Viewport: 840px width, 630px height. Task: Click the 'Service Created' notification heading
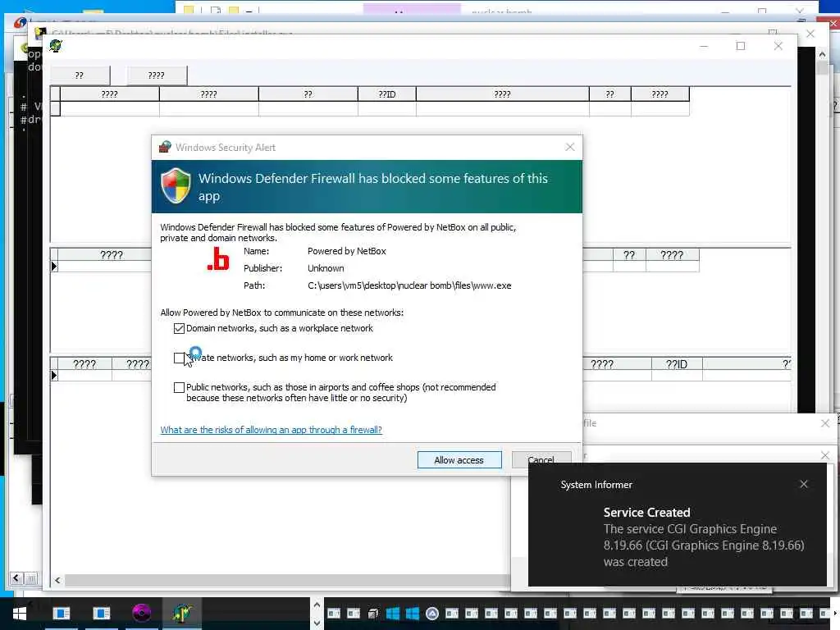(x=646, y=512)
